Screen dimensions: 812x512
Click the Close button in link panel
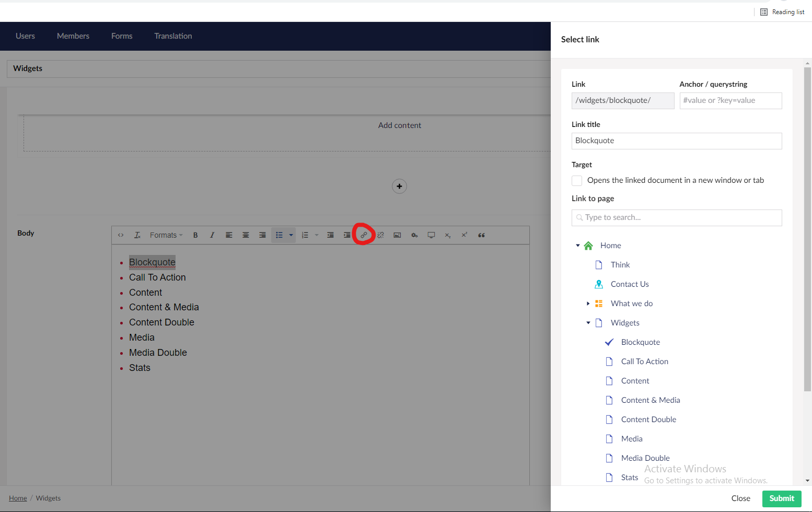tap(740, 498)
